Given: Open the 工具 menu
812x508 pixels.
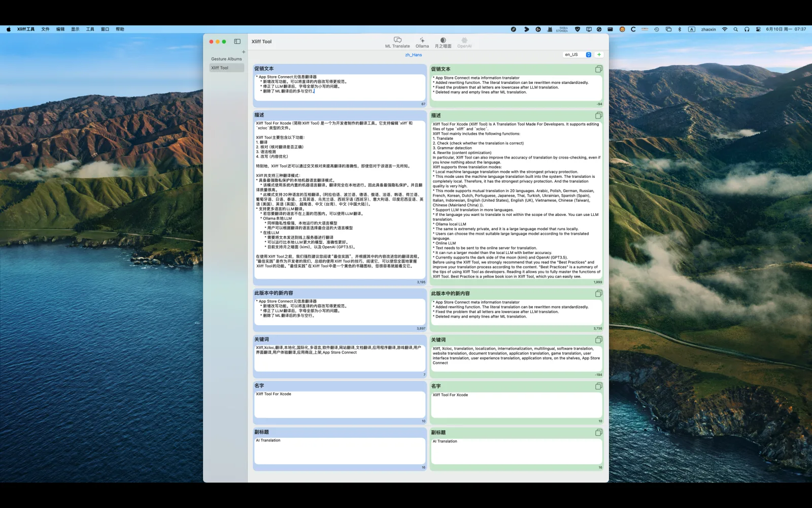Looking at the screenshot, I should 90,29.
